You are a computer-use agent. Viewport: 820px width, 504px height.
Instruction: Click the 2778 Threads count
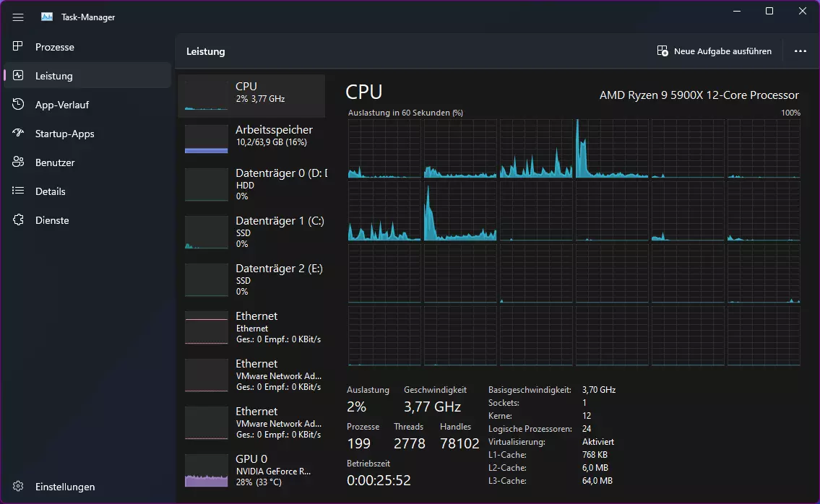click(409, 443)
